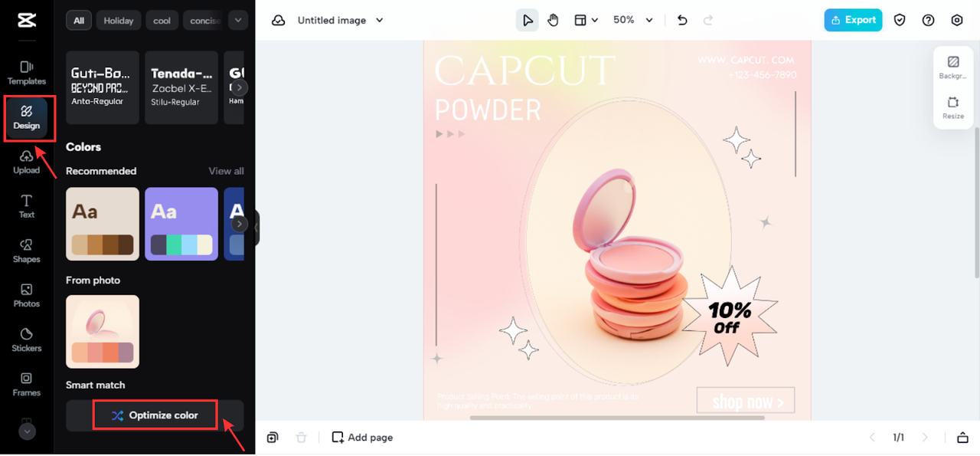
Task: Select the Product Selling Point paragraph text
Action: click(537, 401)
